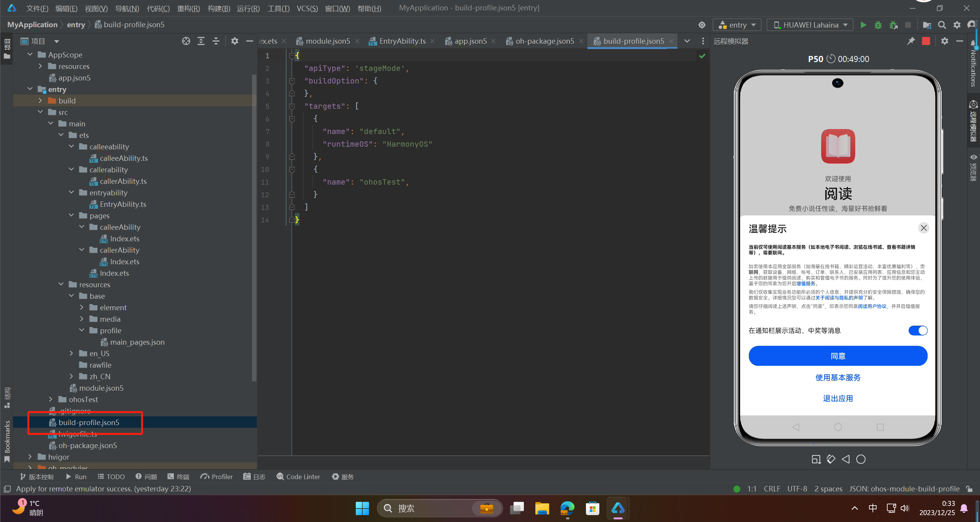Open the search everywhere magnifier icon
Screen dimensions: 980x522
click(942, 25)
